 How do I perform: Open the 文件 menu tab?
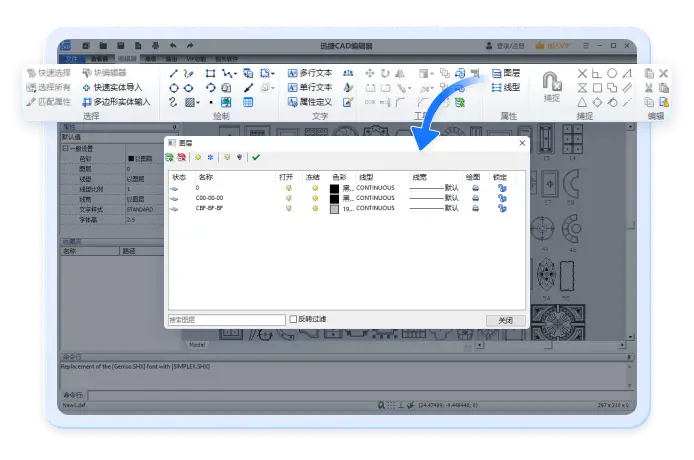point(71,58)
